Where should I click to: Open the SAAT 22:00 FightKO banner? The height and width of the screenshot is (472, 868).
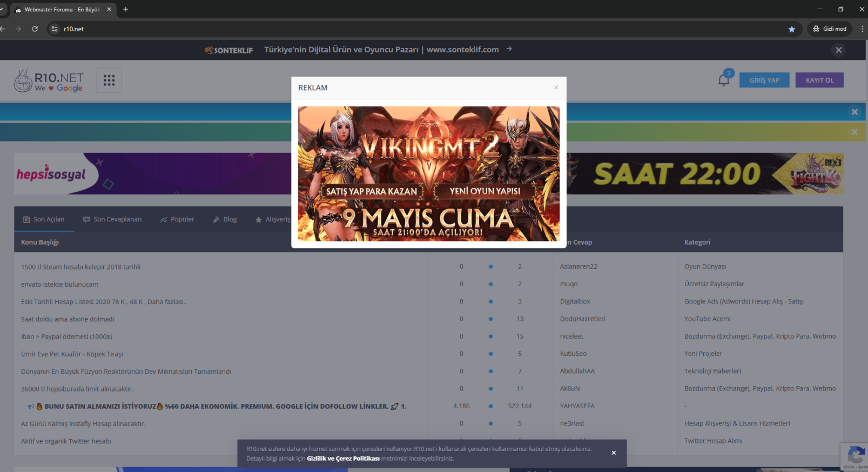click(704, 173)
